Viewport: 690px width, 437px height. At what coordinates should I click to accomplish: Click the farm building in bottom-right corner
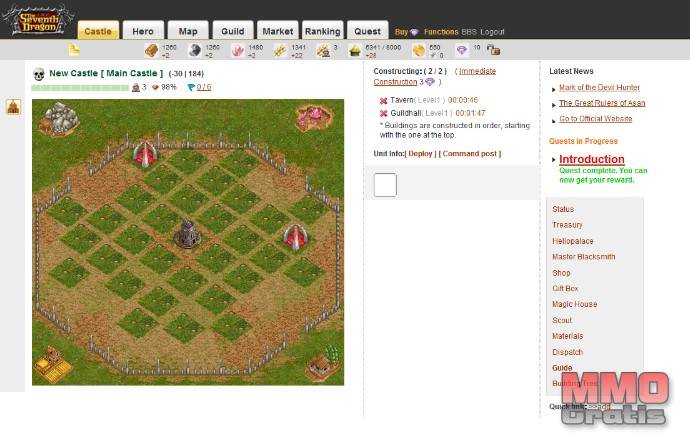322,363
